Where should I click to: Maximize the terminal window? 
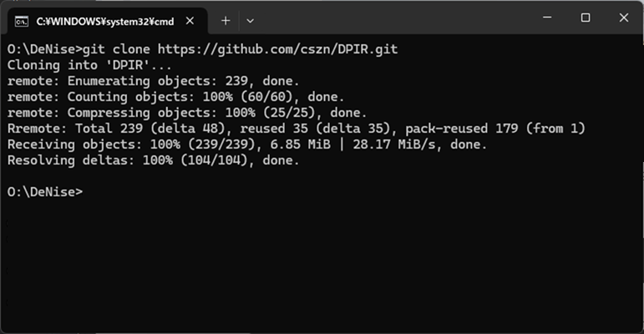coord(586,18)
